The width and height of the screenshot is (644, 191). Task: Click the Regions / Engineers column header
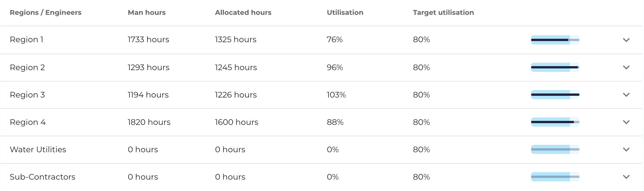click(46, 13)
